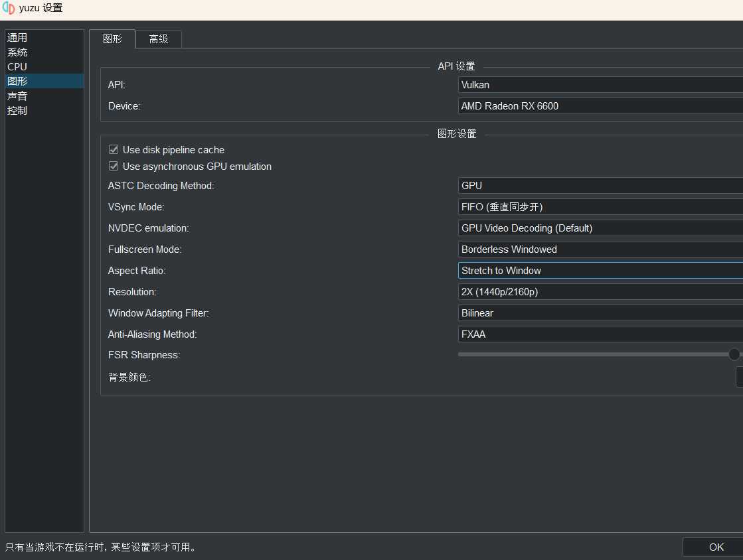This screenshot has width=743, height=560.
Task: Change the ASTC Decoding Method dropdown
Action: click(598, 185)
